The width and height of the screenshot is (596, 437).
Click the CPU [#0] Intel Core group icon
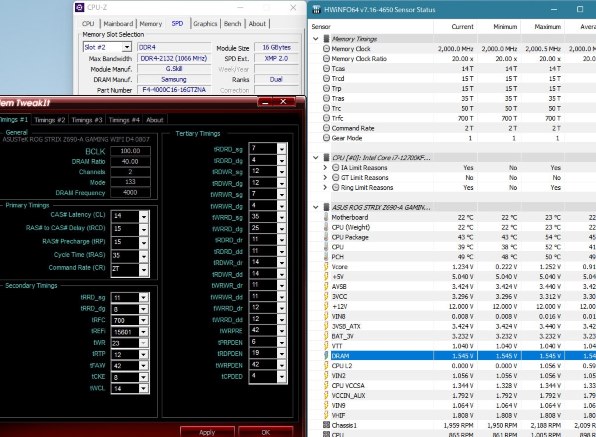click(326, 157)
